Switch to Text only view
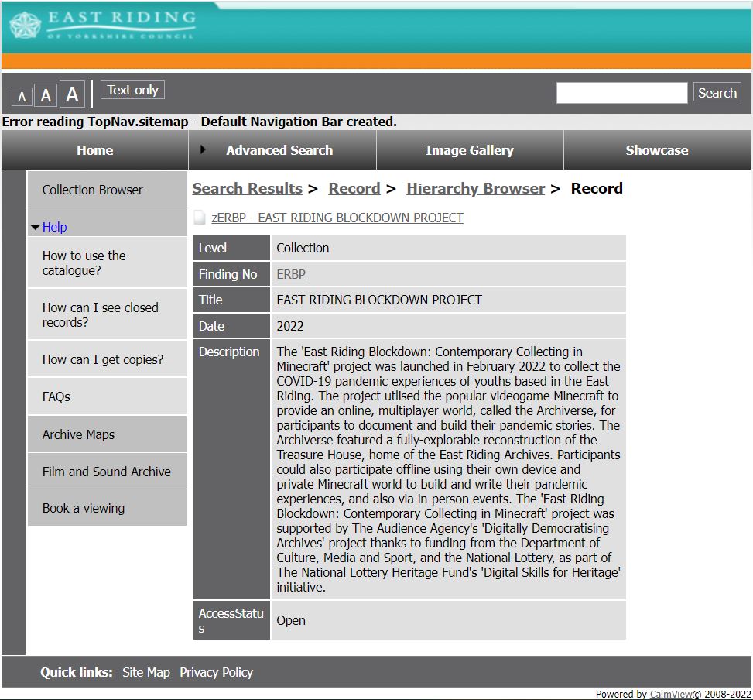The width and height of the screenshot is (753, 700). [132, 91]
